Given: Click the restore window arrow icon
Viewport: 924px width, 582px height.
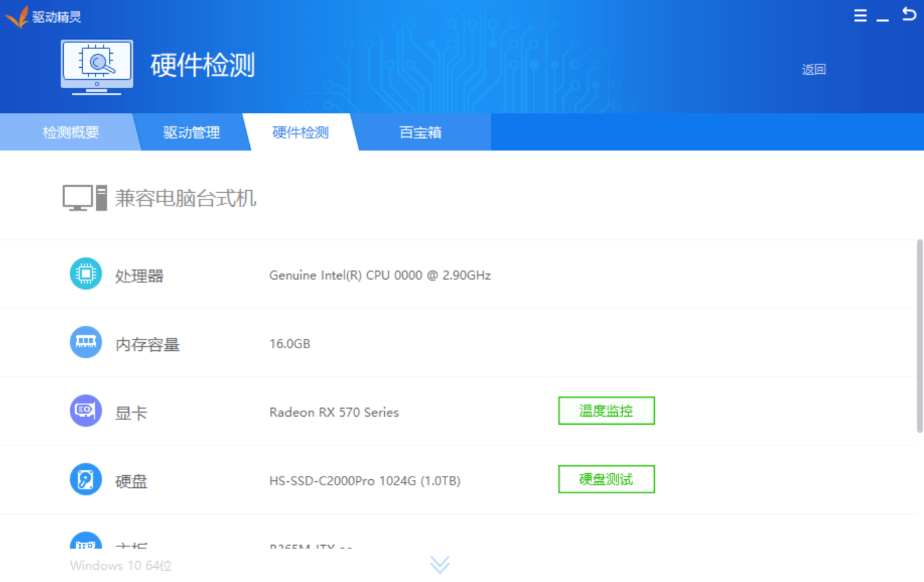Looking at the screenshot, I should pos(909,14).
